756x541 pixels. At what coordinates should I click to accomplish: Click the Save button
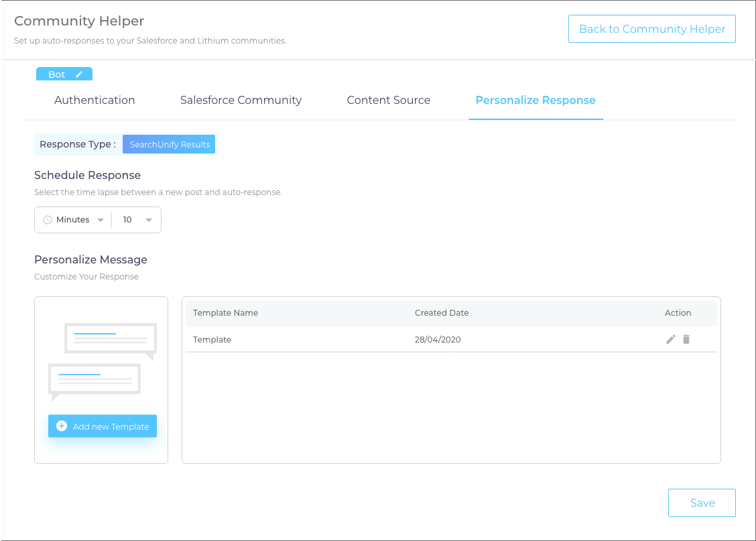click(x=702, y=503)
